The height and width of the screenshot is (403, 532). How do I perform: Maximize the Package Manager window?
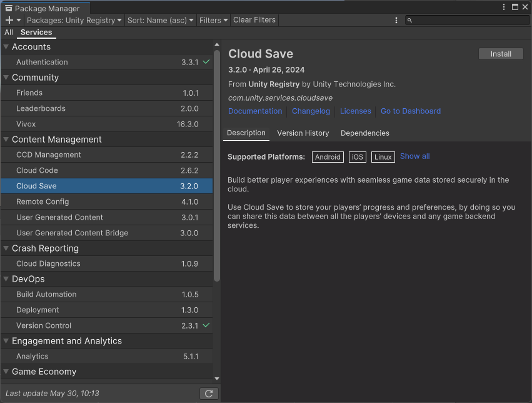tap(514, 7)
